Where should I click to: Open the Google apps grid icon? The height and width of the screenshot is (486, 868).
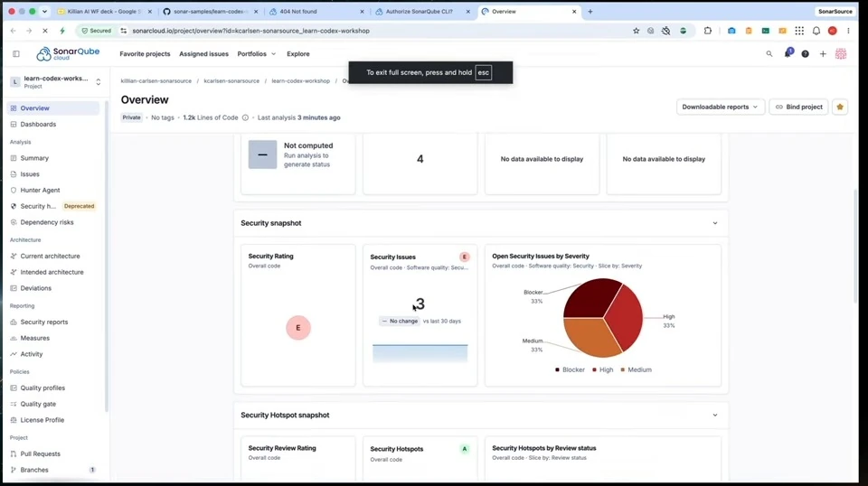(799, 31)
